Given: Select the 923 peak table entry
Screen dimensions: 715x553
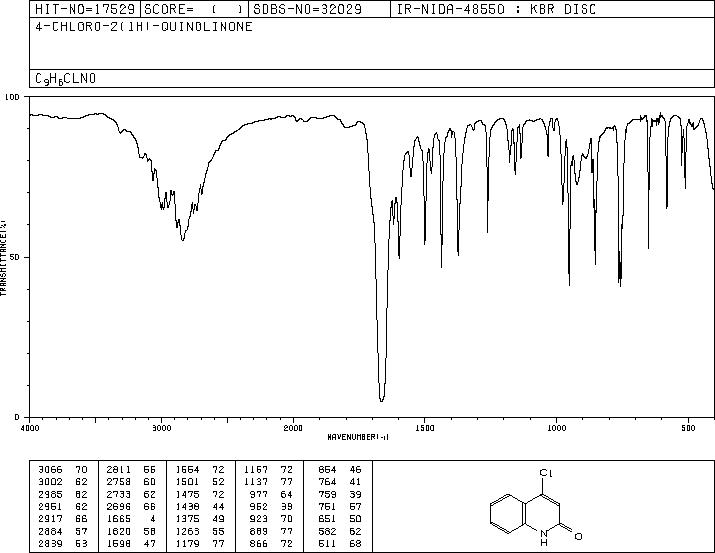Looking at the screenshot, I should pos(272,519).
